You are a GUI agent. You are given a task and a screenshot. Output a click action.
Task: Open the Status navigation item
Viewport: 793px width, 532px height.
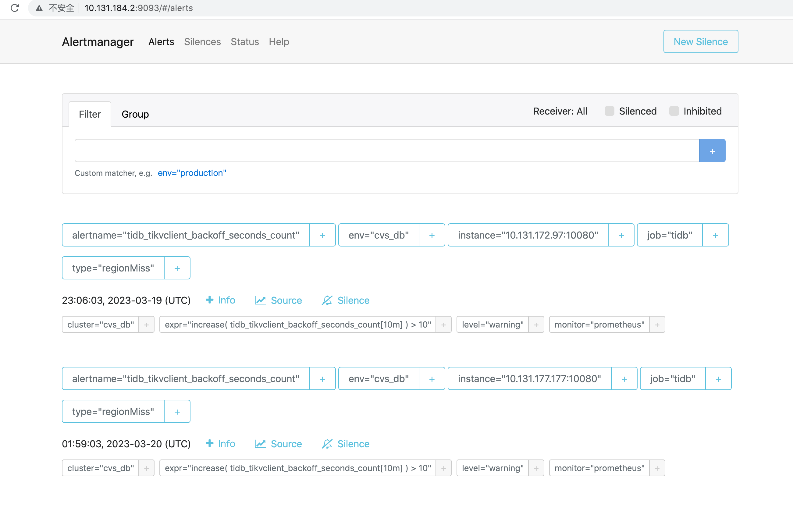click(x=245, y=42)
